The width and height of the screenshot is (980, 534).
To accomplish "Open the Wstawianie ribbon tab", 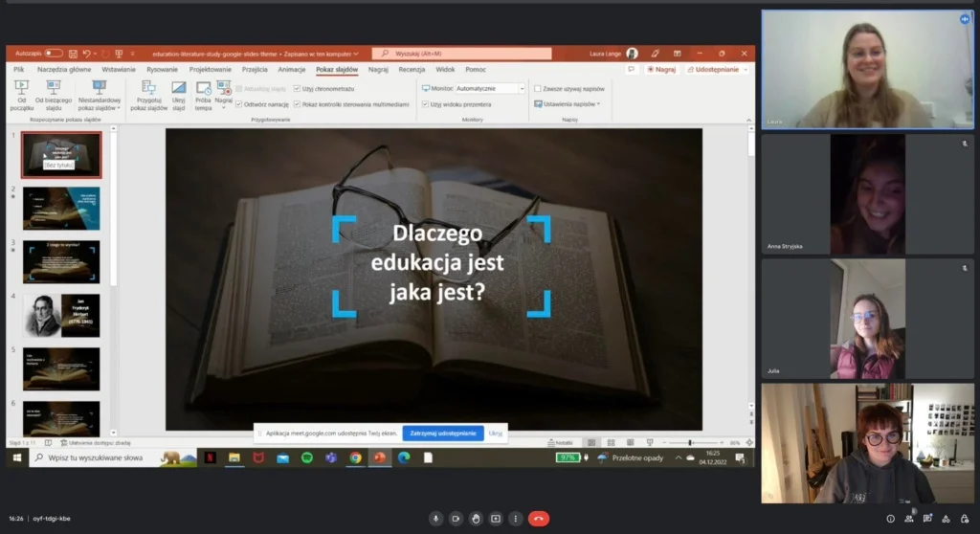I will pyautogui.click(x=119, y=70).
